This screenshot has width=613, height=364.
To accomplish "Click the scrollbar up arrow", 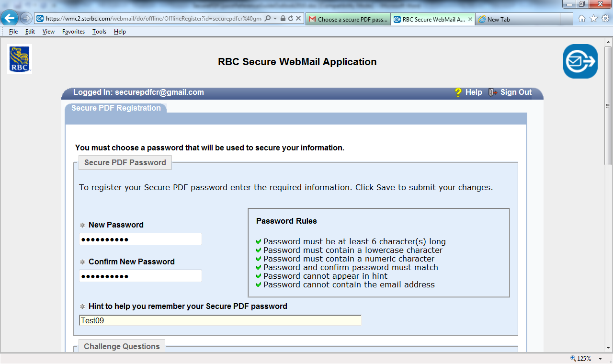I will (608, 42).
